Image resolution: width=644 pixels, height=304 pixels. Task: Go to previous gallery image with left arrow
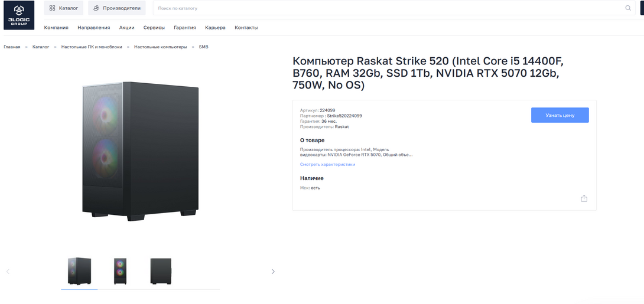[x=8, y=272]
